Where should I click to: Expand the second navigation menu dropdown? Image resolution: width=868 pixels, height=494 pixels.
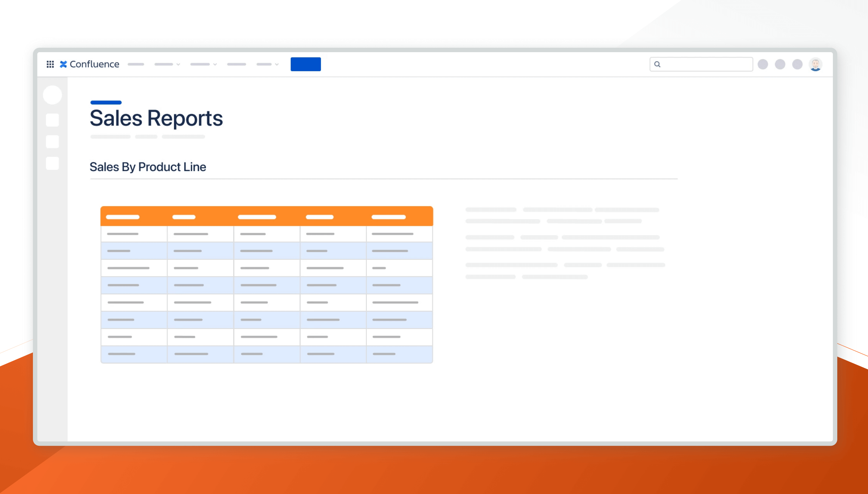coord(167,64)
